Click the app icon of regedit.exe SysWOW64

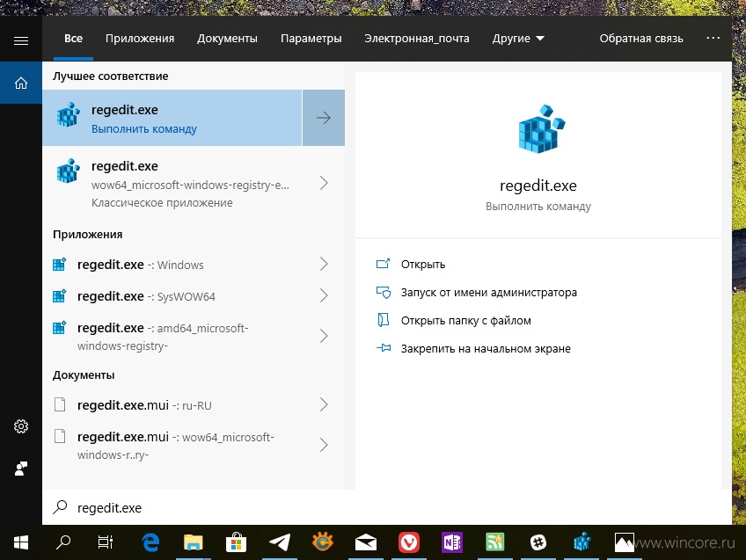[x=60, y=295]
